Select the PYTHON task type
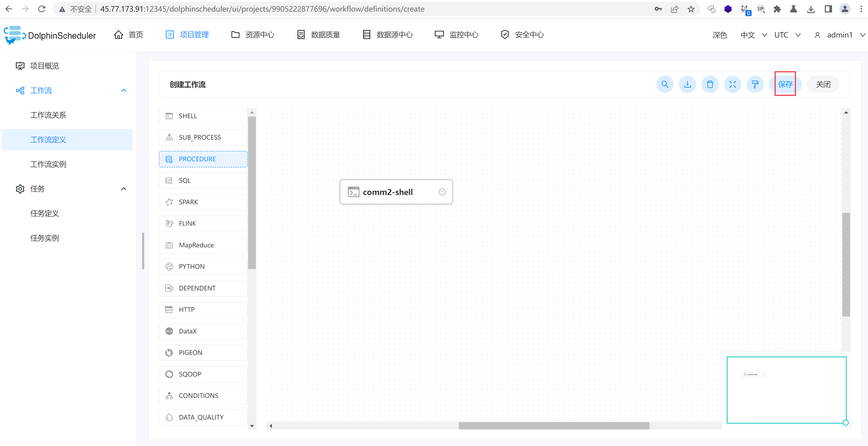 point(203,267)
